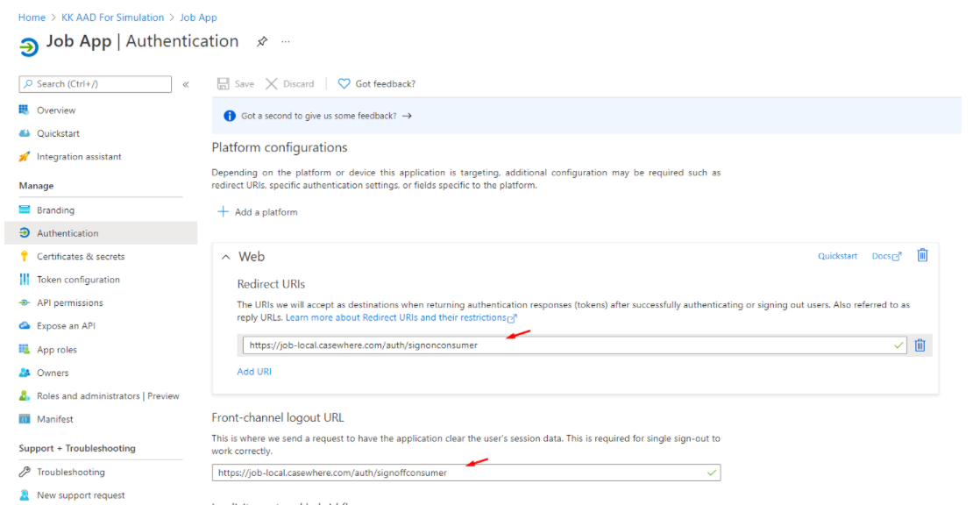Click the Troubleshooting wrench icon
The height and width of the screenshot is (519, 980).
[25, 472]
